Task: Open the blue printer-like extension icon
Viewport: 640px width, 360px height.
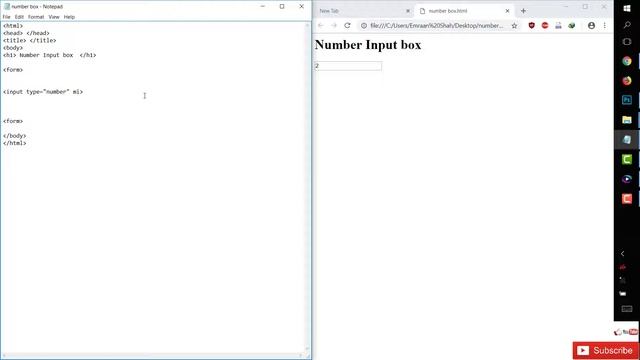Action: click(x=558, y=25)
